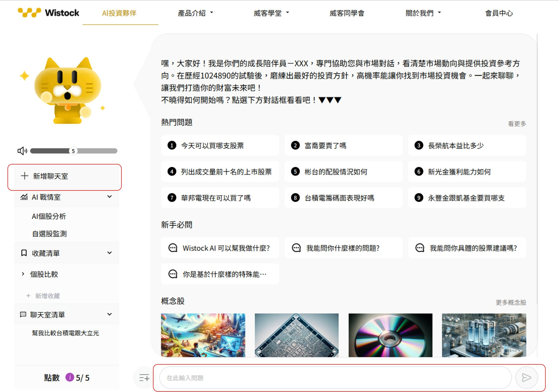Click the 在此輸入問題 input field
The height and width of the screenshot is (392, 559).
(x=335, y=378)
